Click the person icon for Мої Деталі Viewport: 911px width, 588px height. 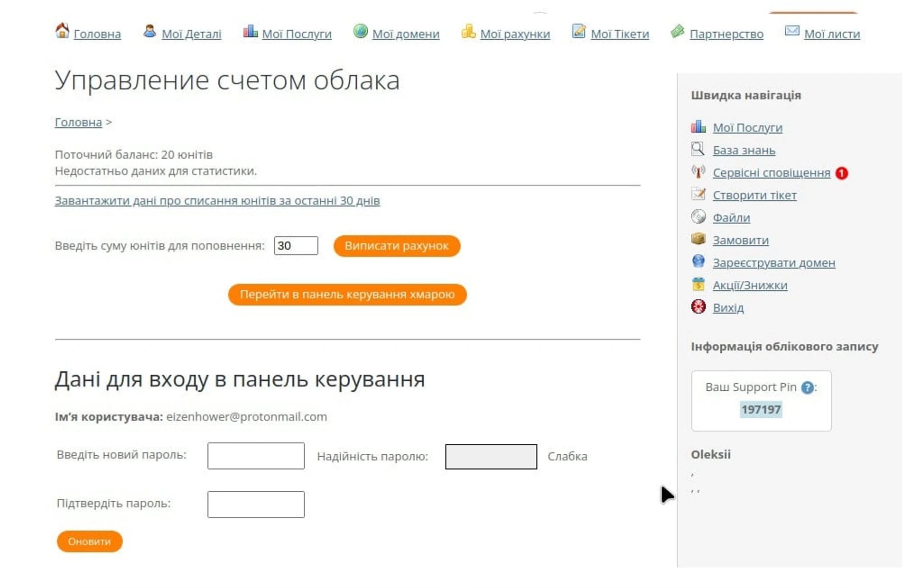pos(149,31)
